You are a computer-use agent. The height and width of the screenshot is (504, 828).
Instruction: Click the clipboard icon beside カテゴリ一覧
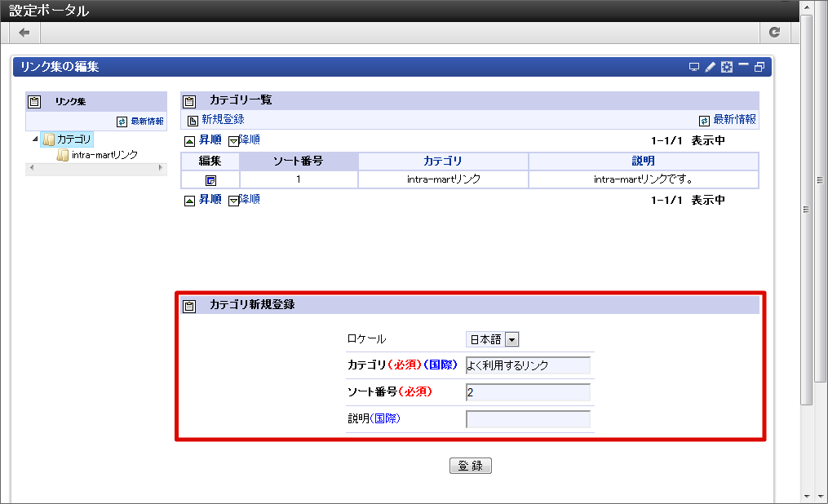click(x=189, y=101)
